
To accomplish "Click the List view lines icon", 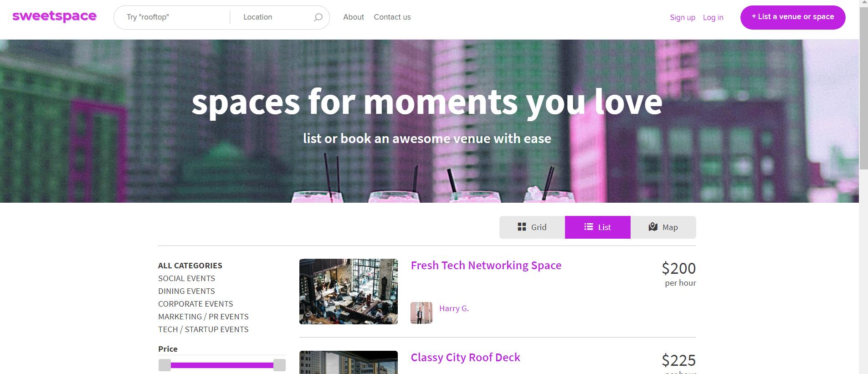I will pyautogui.click(x=589, y=227).
